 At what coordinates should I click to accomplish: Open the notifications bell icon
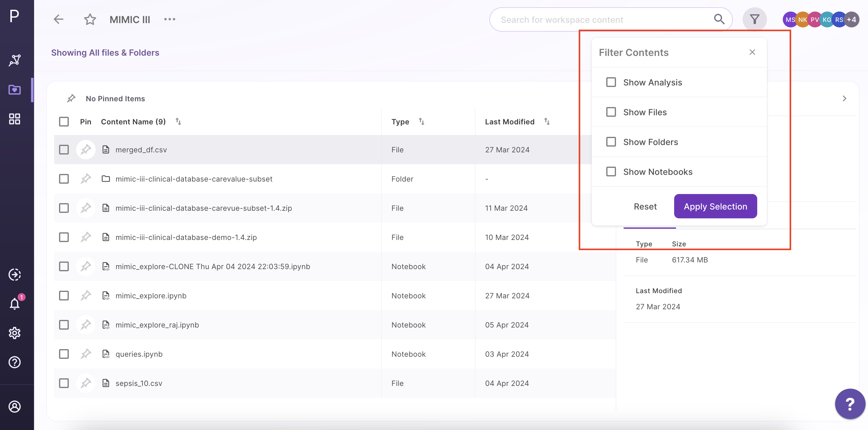click(15, 303)
